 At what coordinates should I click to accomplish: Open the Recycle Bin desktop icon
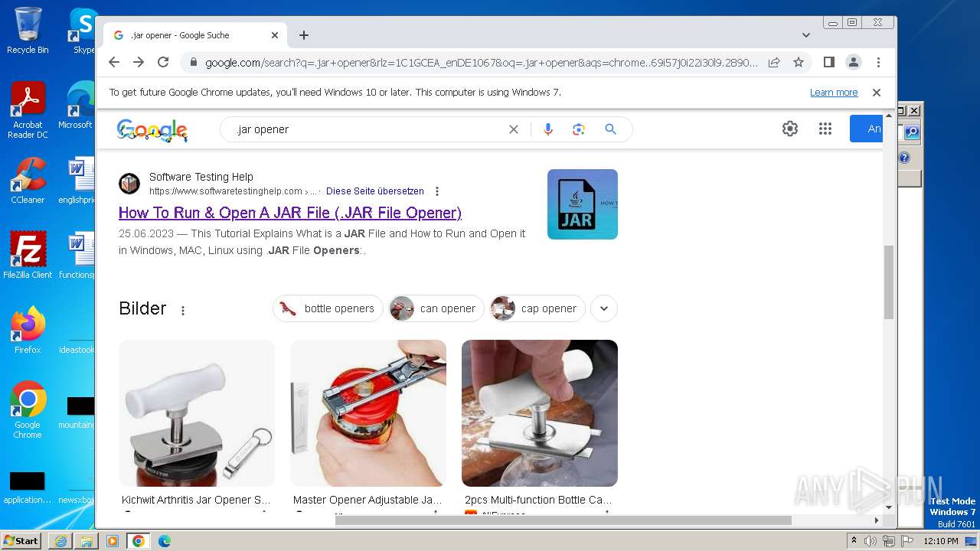coord(28,31)
